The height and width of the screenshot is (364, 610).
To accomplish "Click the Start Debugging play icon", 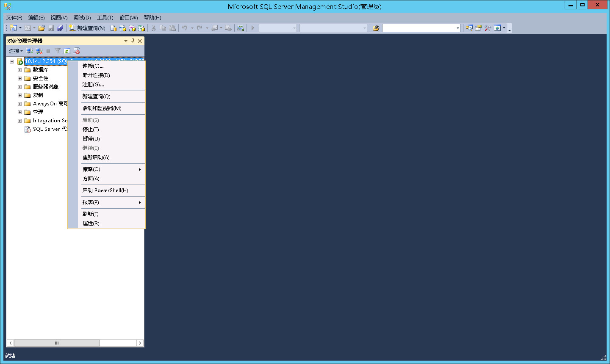I will pyautogui.click(x=253, y=28).
